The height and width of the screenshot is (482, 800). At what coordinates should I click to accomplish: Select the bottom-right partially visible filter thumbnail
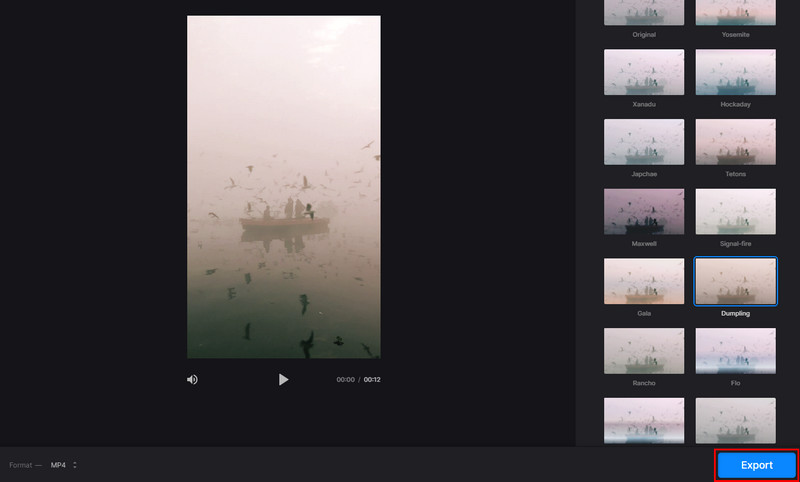735,420
